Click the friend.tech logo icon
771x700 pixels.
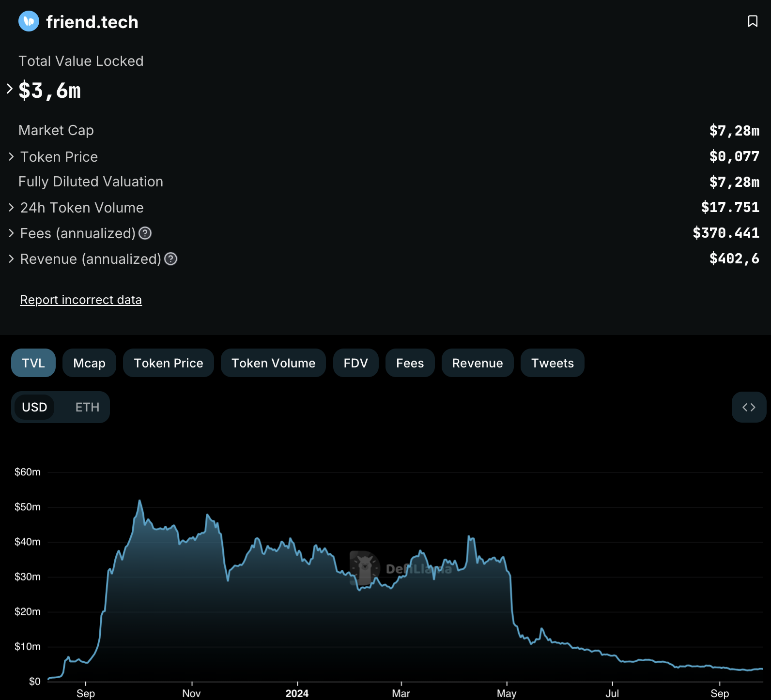[29, 21]
